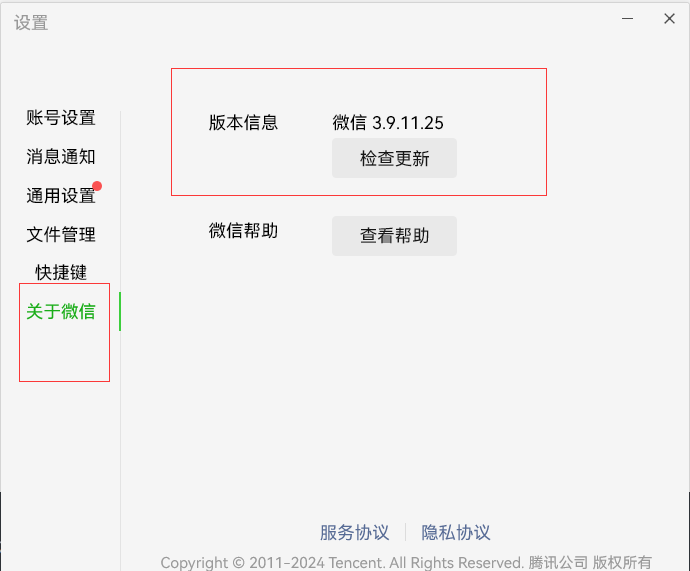Close the 设置 window
Viewport: 690px width, 571px height.
669,18
